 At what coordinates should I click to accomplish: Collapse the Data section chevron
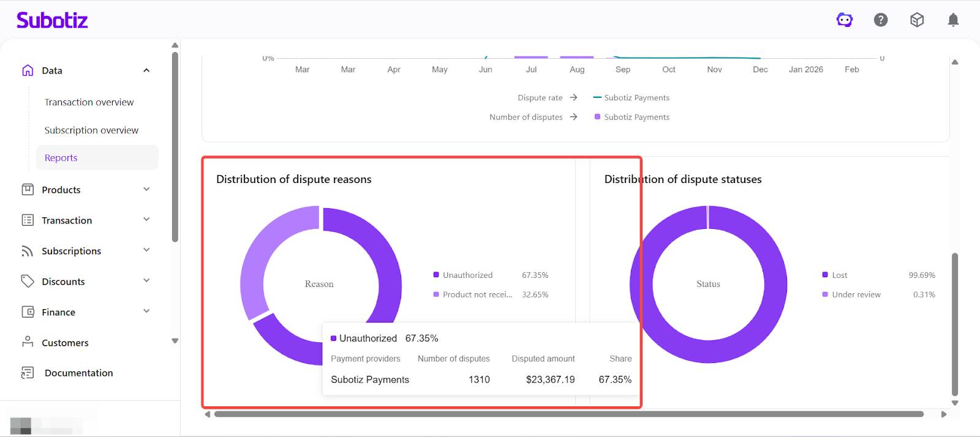[146, 70]
